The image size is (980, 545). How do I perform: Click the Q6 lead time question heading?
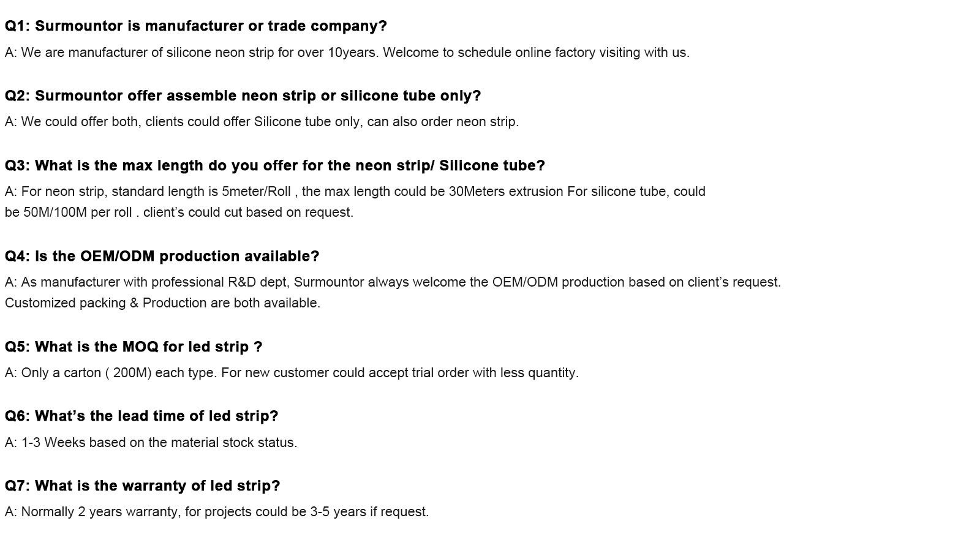click(141, 416)
